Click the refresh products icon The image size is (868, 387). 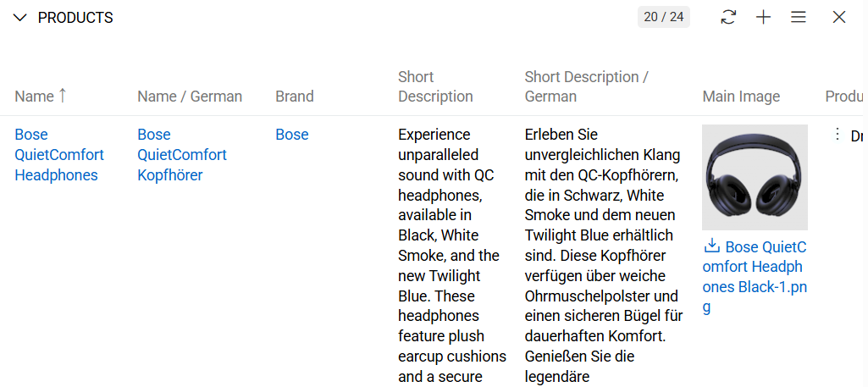728,18
